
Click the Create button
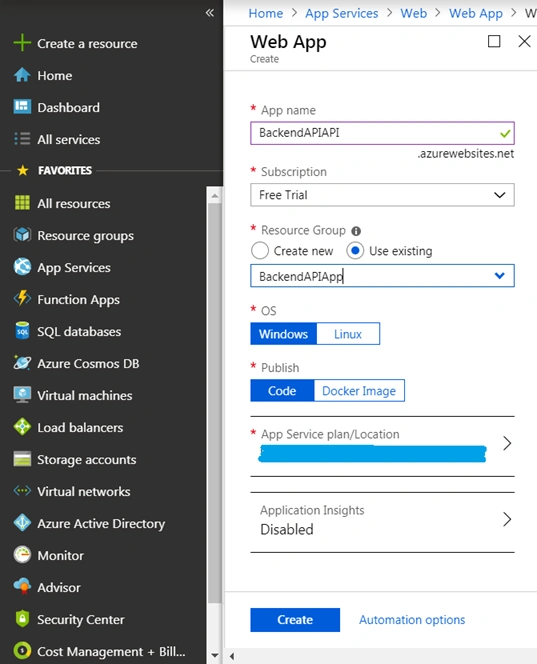[295, 620]
